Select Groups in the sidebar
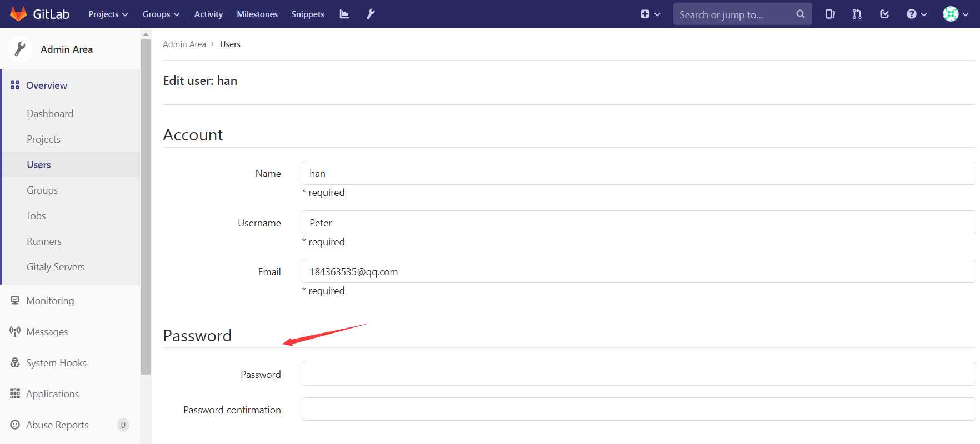Viewport: 980px width, 444px height. 42,190
